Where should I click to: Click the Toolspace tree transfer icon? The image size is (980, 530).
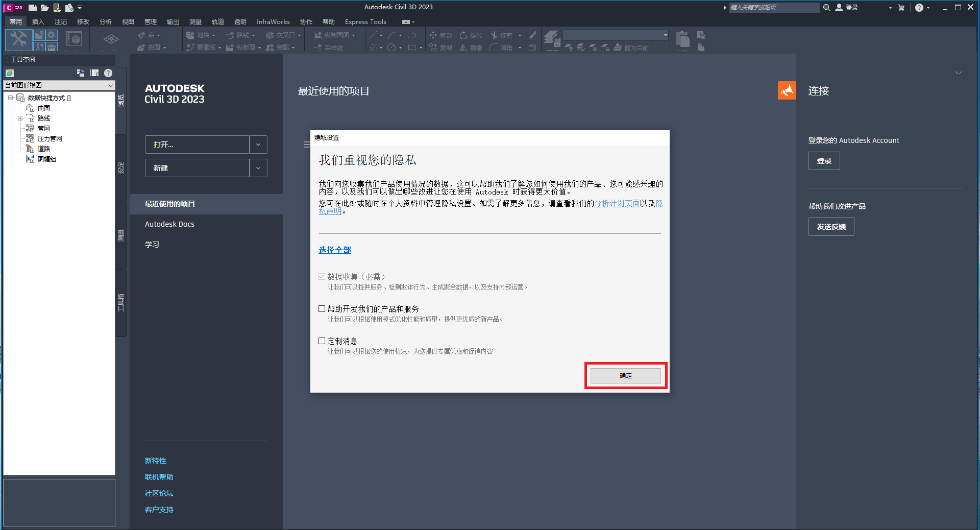click(x=81, y=73)
